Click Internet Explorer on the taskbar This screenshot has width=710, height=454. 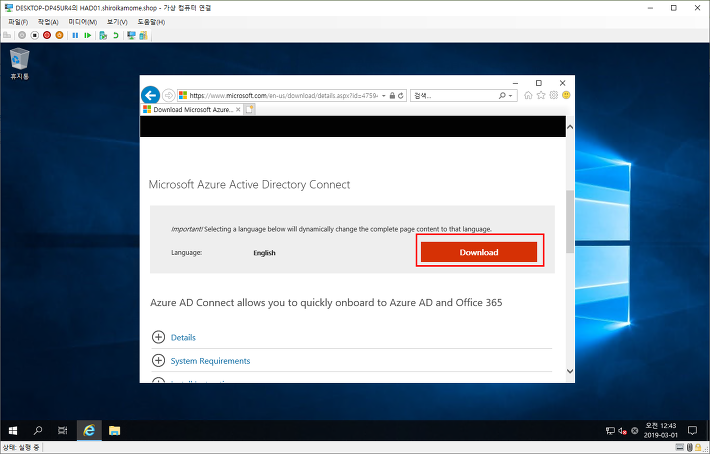point(89,430)
